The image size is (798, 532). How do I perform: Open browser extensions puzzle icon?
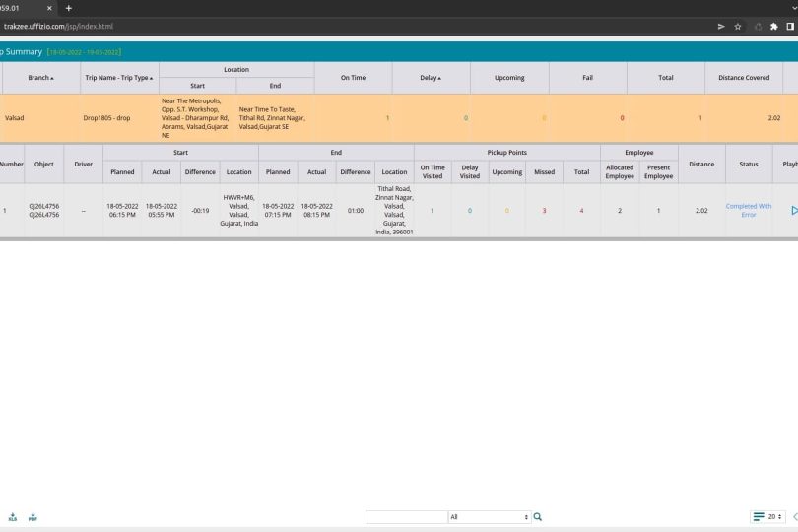(774, 27)
